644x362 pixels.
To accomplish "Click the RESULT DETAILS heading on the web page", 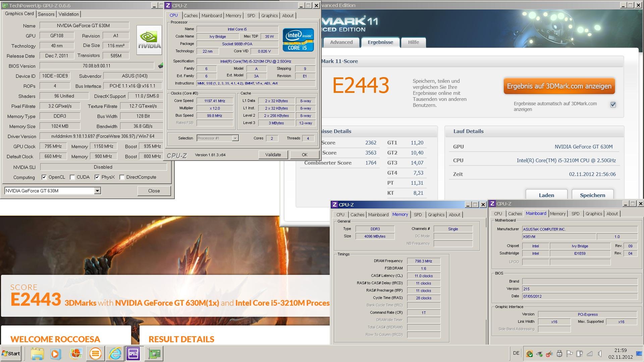I will point(181,339).
